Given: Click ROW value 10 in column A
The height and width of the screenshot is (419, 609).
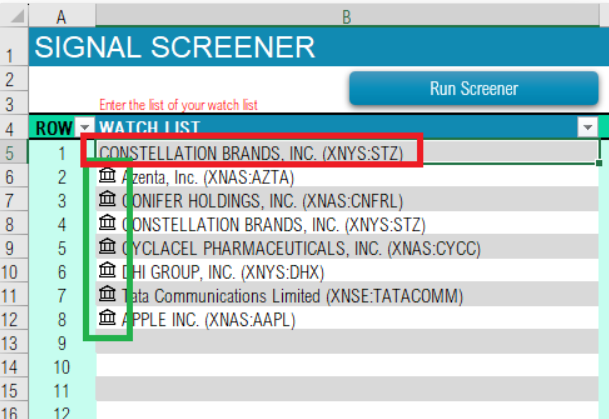Looking at the screenshot, I should coord(61,367).
